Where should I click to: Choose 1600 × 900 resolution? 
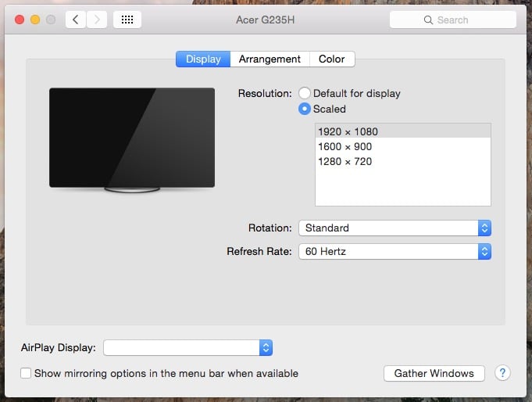tap(403, 146)
